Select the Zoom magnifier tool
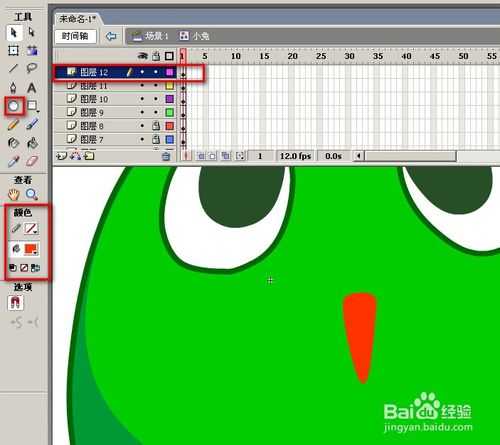Screen dimensions: 500x445 (x=32, y=194)
